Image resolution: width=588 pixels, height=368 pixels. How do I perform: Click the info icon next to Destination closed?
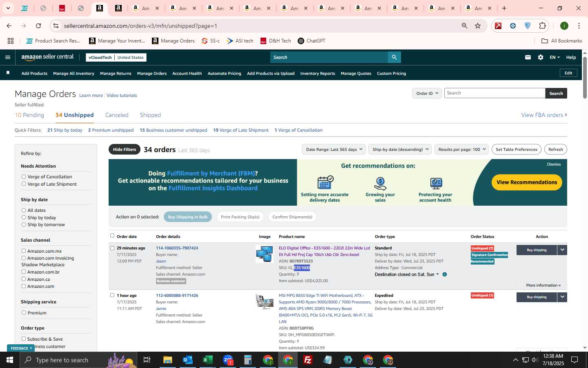tap(445, 274)
